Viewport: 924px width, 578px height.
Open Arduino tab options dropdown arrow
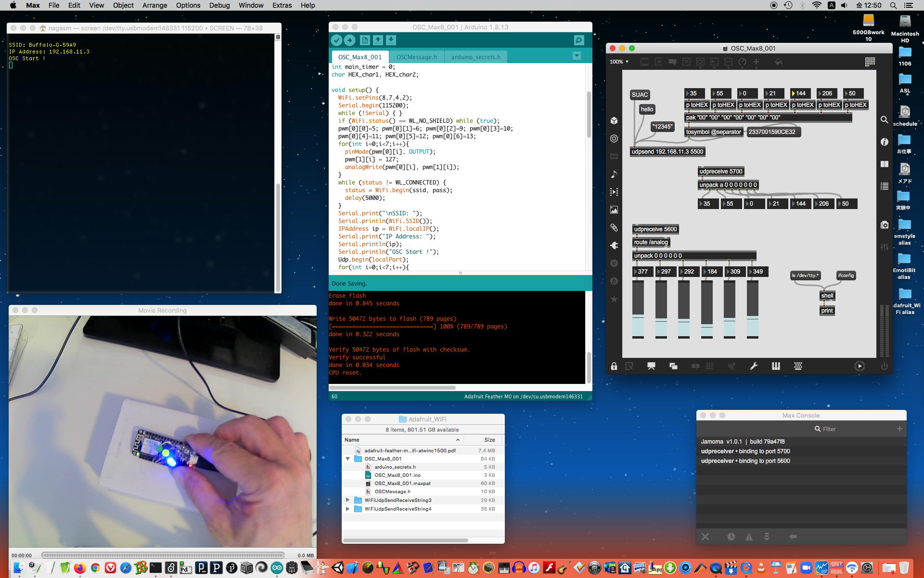[577, 56]
